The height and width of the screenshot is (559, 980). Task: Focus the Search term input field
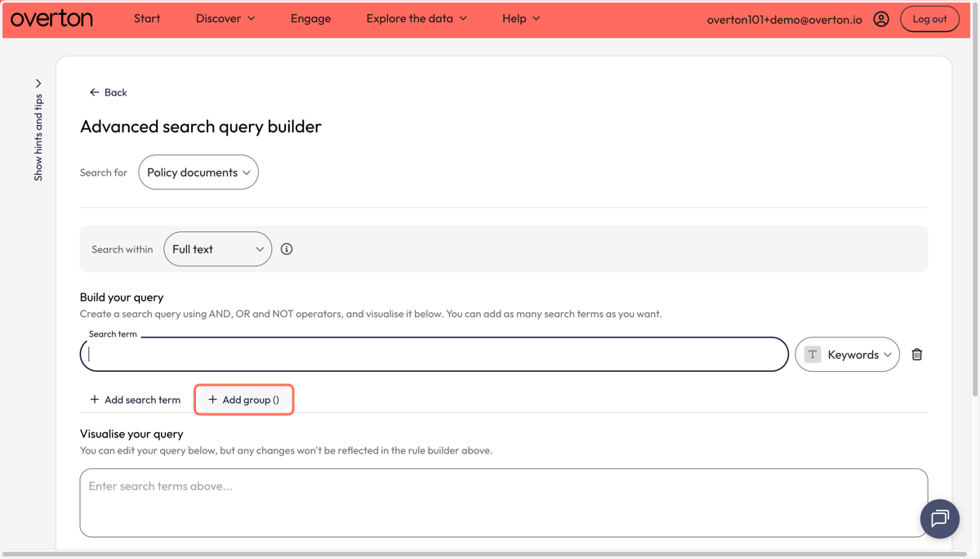tap(434, 355)
